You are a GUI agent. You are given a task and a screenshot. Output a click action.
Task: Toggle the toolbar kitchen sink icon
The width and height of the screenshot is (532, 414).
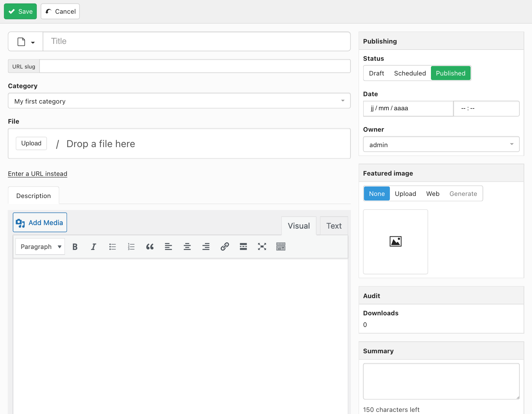(x=281, y=247)
